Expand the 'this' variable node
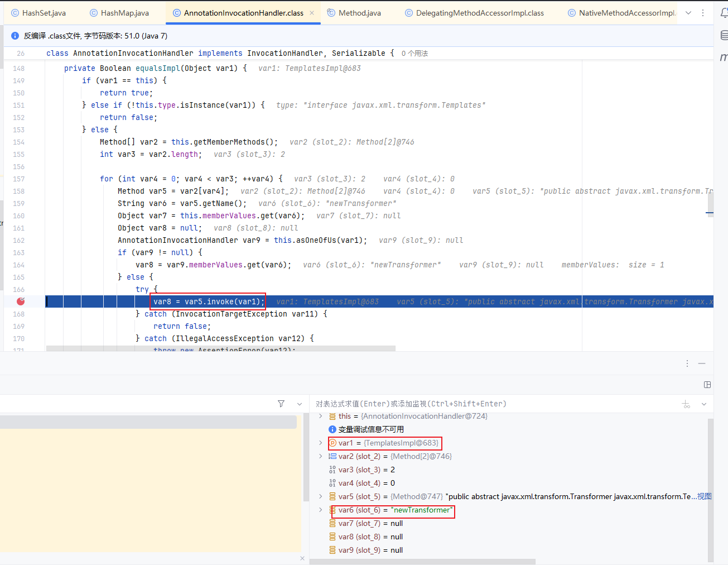The height and width of the screenshot is (565, 728). [320, 416]
